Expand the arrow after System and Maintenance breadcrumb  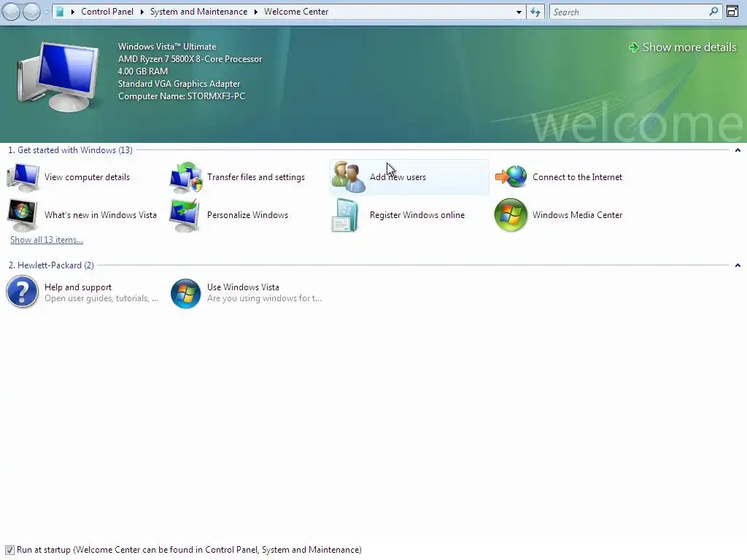[256, 12]
